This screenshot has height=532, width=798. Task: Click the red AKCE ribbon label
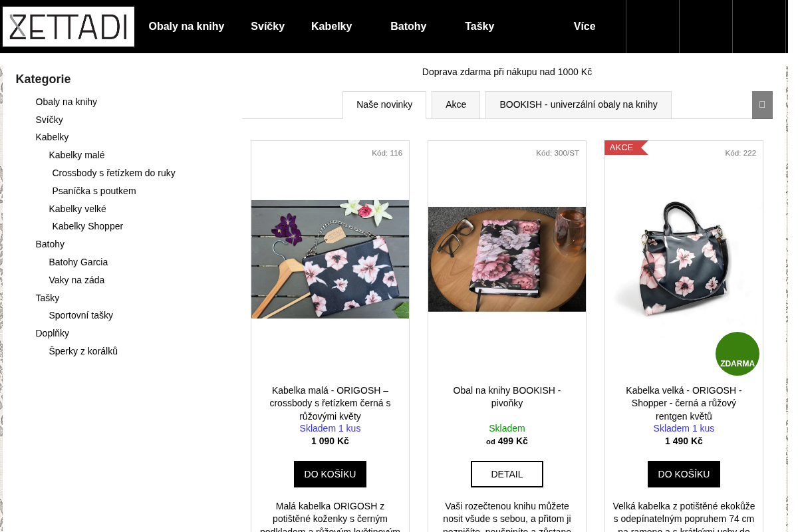click(625, 148)
